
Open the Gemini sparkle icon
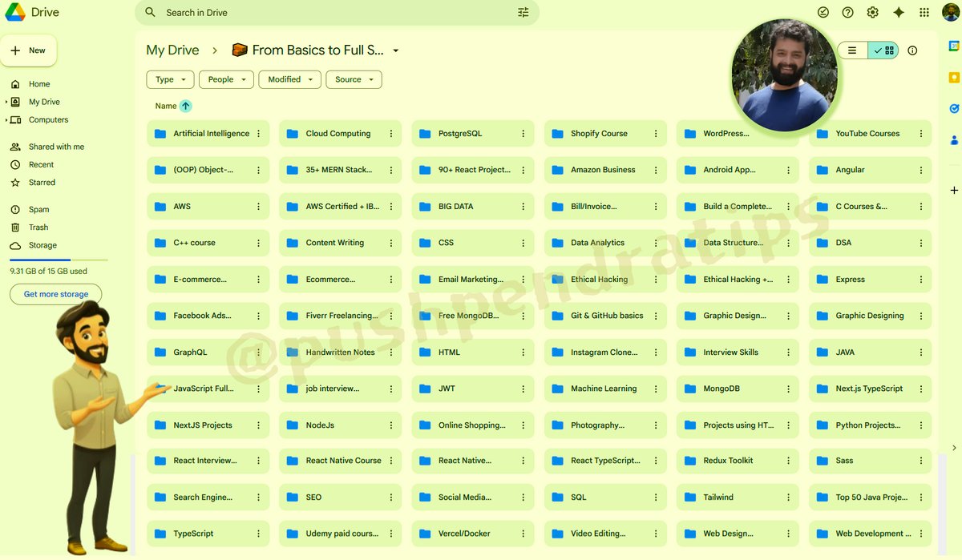point(899,13)
